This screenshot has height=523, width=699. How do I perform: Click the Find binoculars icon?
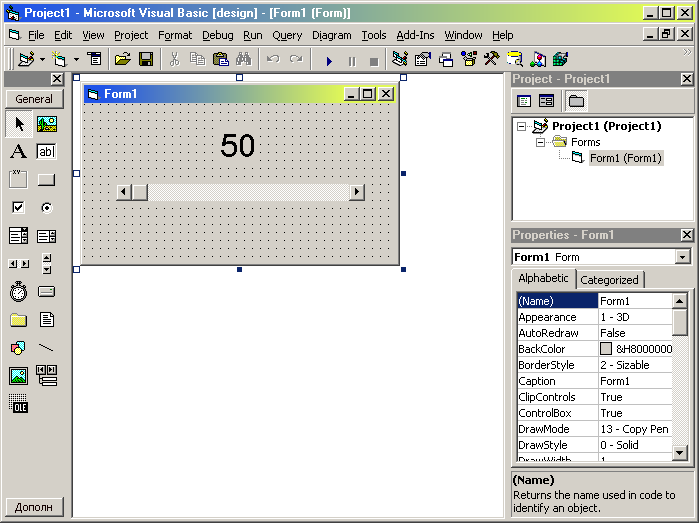tap(244, 59)
